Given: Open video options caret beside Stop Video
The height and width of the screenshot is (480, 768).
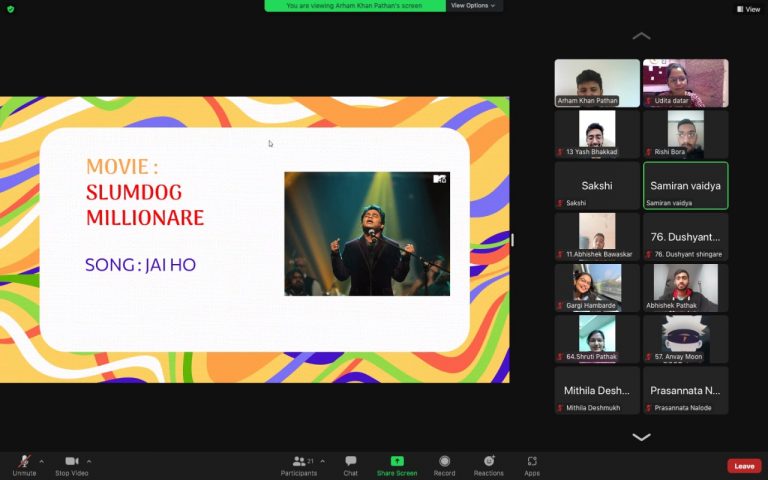Looking at the screenshot, I should pos(89,461).
